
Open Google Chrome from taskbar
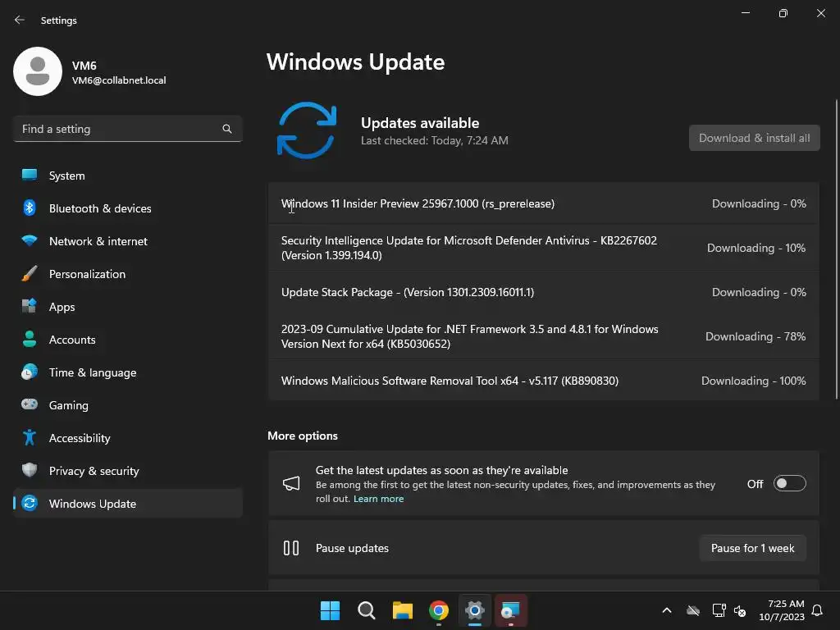coord(439,610)
